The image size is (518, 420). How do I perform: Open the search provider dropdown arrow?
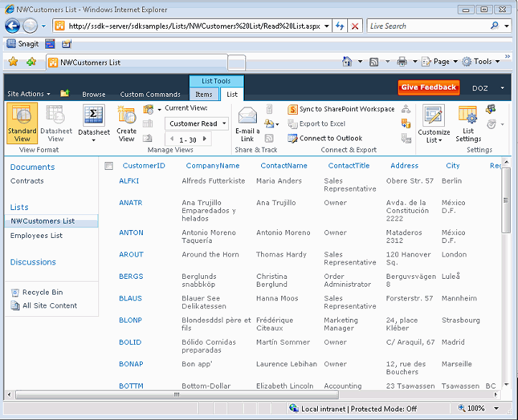point(507,26)
